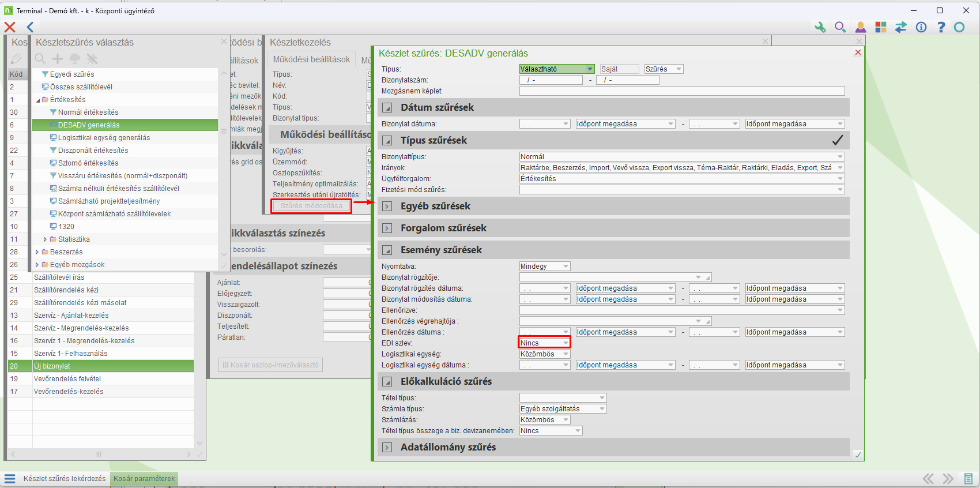Open the user profile icon
Viewport: 980px width, 488px height.
click(x=860, y=27)
